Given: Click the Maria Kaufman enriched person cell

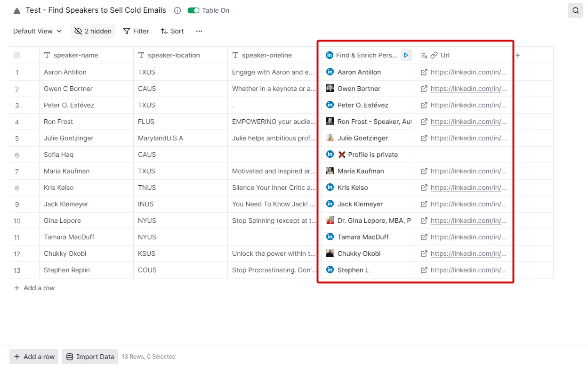Looking at the screenshot, I should click(369, 171).
